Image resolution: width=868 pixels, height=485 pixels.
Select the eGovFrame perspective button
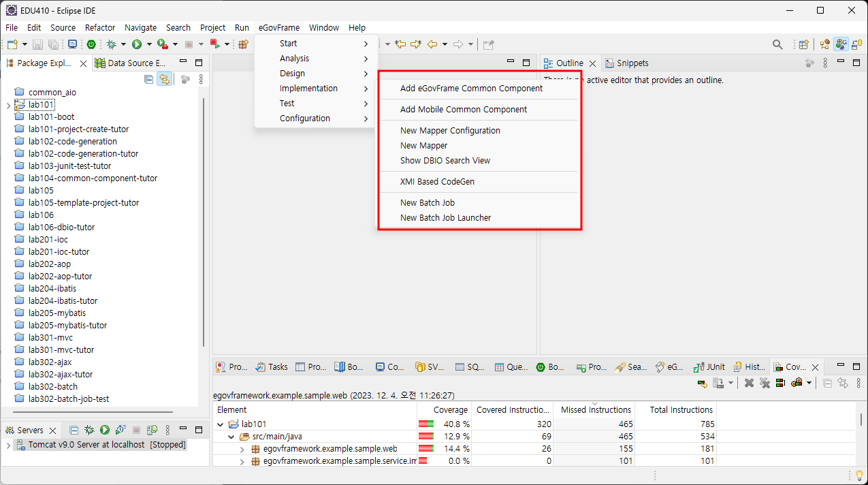[841, 44]
